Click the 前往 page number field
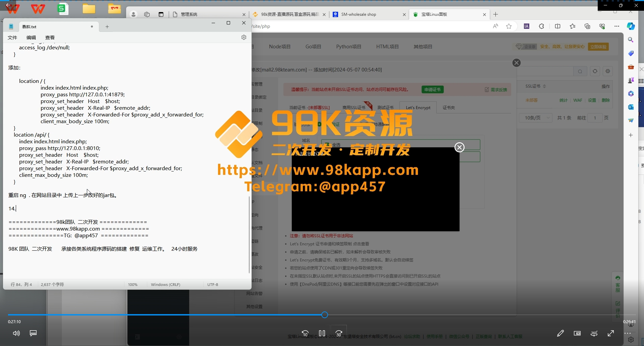Screen dimensions: 644x346 (595, 118)
